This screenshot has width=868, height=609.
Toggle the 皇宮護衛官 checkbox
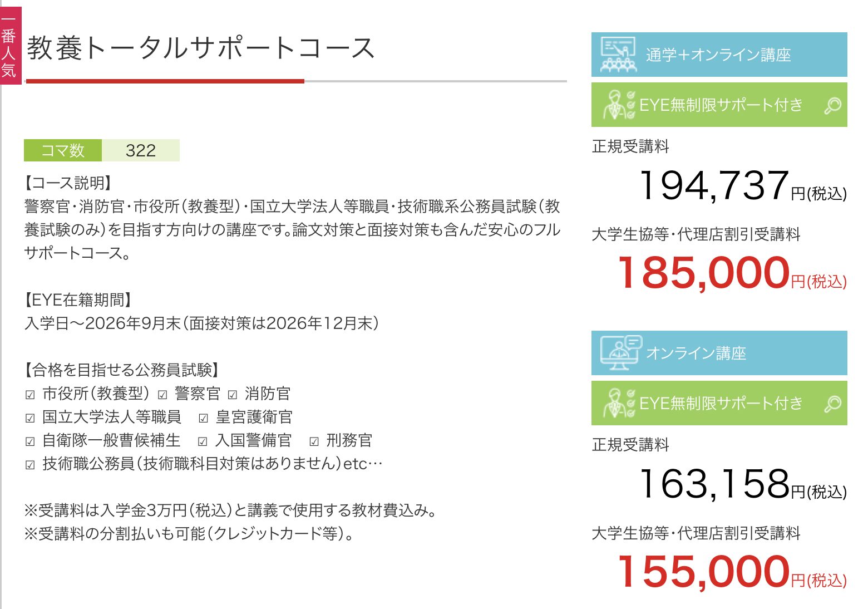204,419
